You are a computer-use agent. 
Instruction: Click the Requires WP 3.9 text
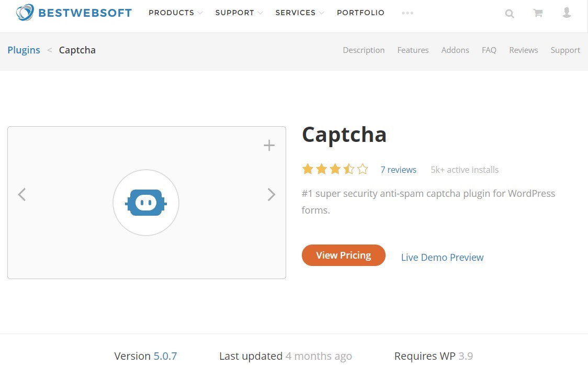click(x=434, y=356)
